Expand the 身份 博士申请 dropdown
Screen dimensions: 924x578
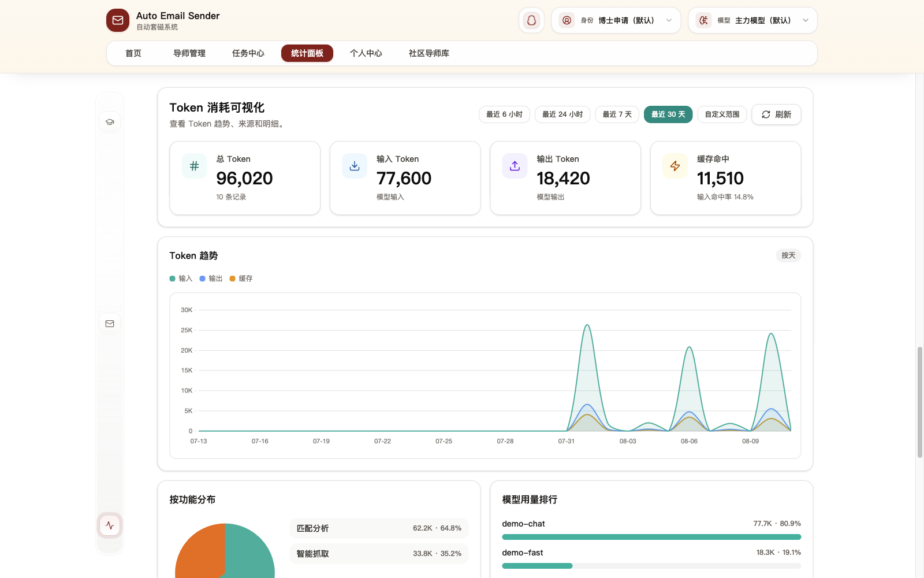616,20
